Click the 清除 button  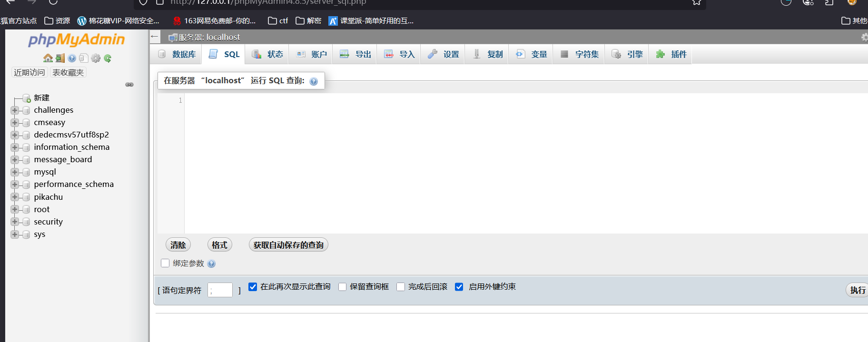click(178, 245)
